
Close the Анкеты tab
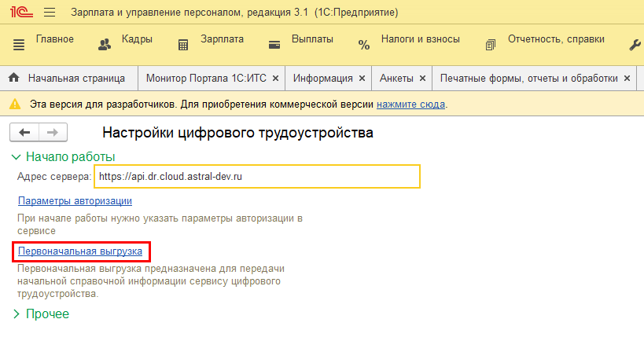tap(422, 79)
